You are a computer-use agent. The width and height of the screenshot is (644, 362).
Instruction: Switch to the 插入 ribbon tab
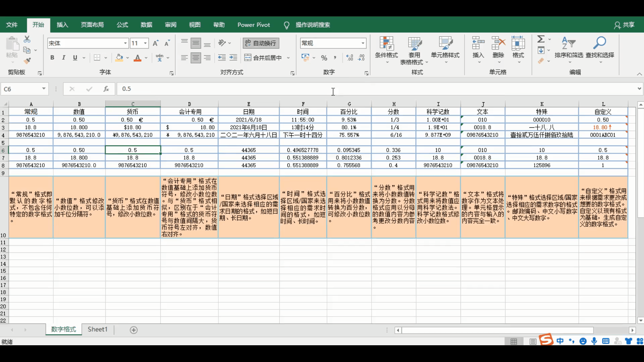click(62, 25)
